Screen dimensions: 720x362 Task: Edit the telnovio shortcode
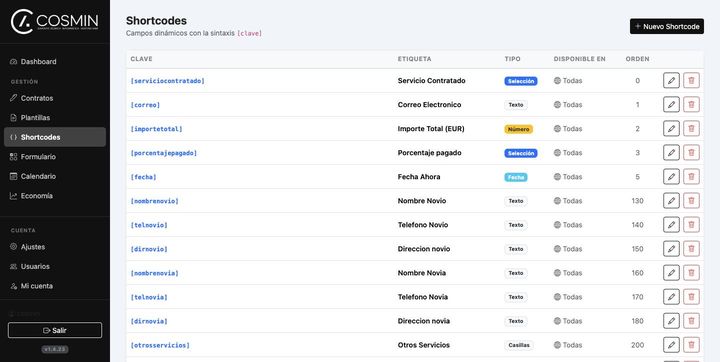[x=671, y=225]
